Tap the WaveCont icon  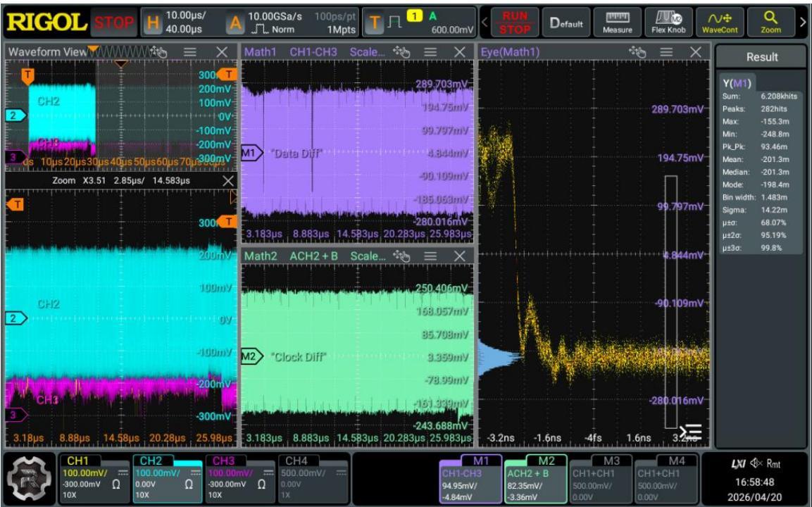[x=719, y=23]
